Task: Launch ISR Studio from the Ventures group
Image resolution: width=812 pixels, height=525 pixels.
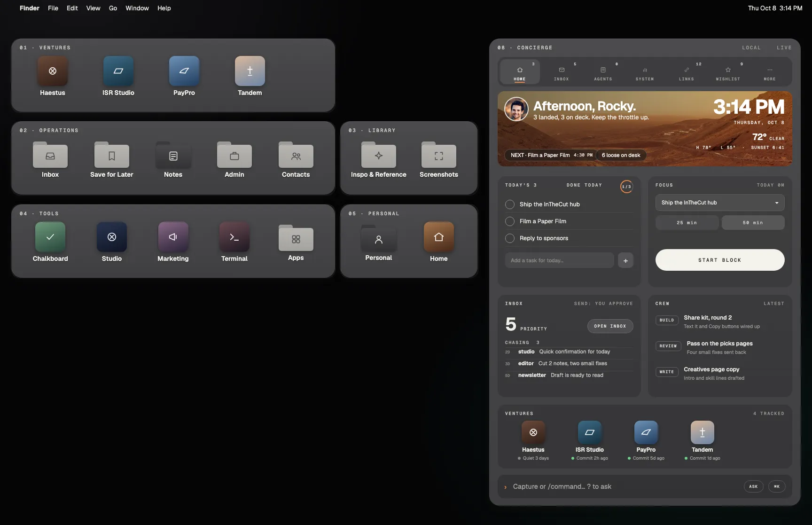Action: 118,71
